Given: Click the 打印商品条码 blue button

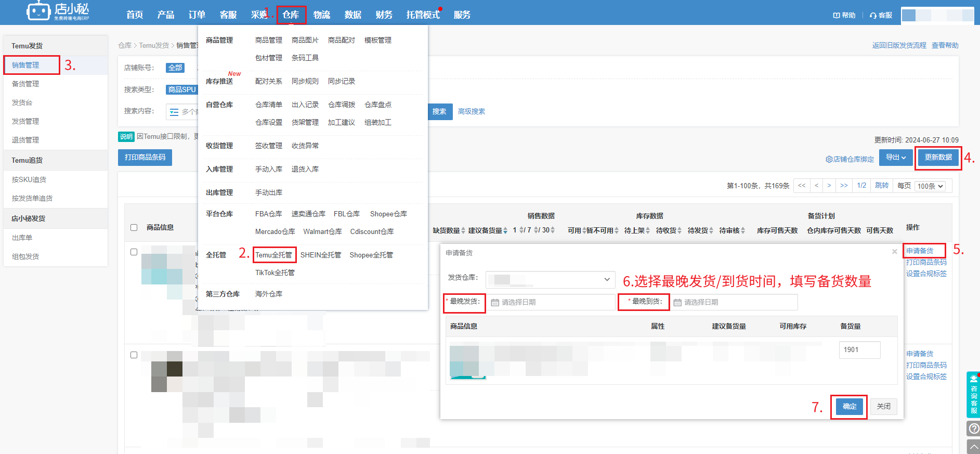Looking at the screenshot, I should click(x=145, y=157).
